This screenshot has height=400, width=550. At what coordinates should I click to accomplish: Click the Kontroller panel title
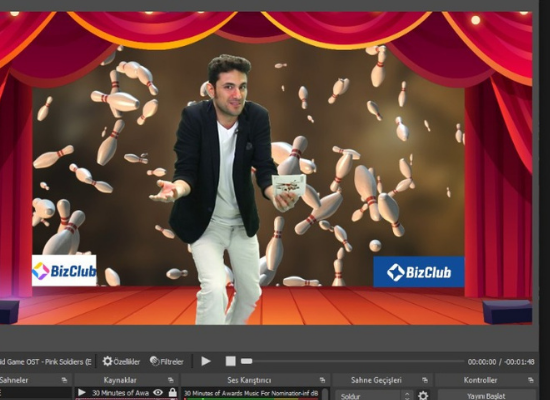point(480,380)
